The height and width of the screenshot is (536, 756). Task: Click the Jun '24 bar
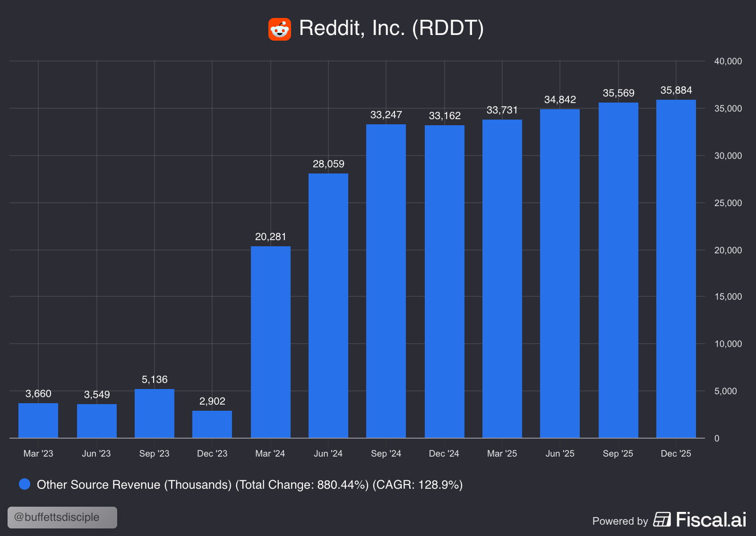328,306
